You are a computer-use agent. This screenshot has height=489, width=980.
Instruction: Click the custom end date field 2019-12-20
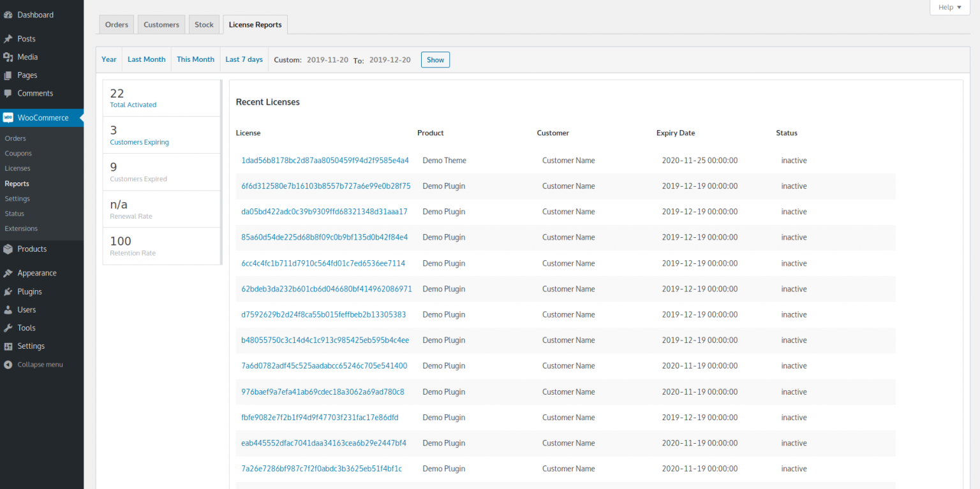pyautogui.click(x=390, y=60)
